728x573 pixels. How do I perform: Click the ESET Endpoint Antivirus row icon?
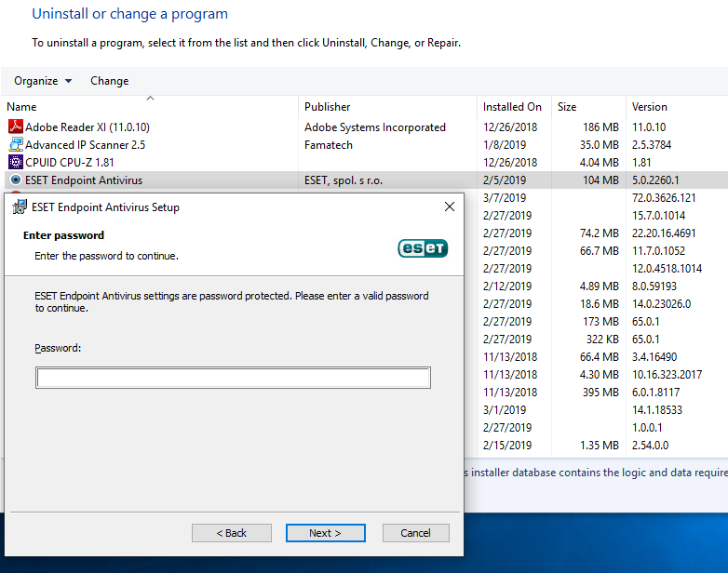click(x=16, y=180)
